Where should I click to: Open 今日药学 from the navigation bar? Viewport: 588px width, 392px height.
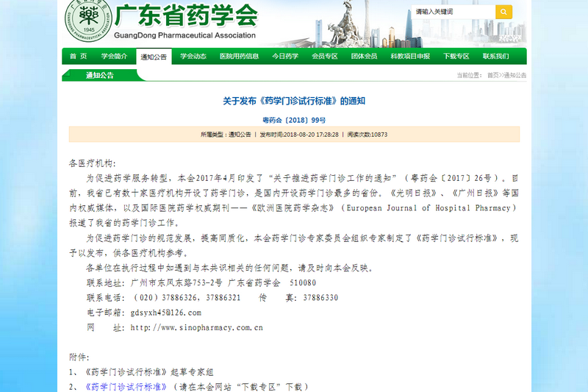(285, 57)
